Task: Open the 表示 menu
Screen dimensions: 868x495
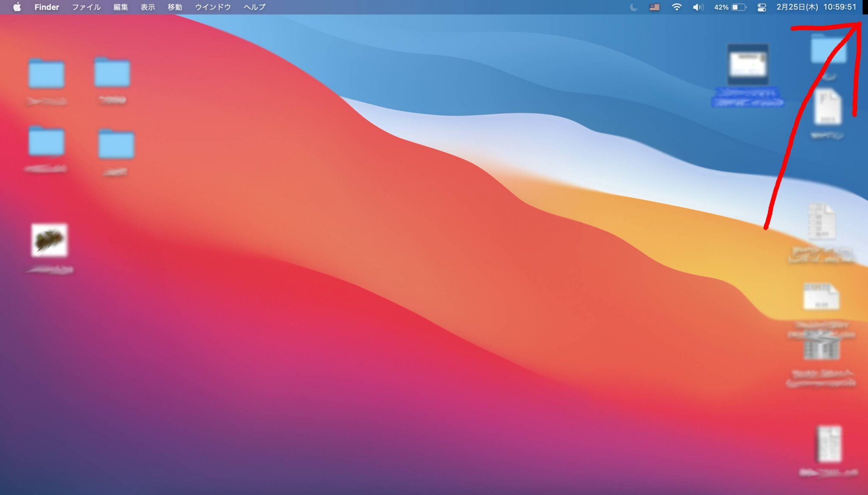Action: [148, 7]
